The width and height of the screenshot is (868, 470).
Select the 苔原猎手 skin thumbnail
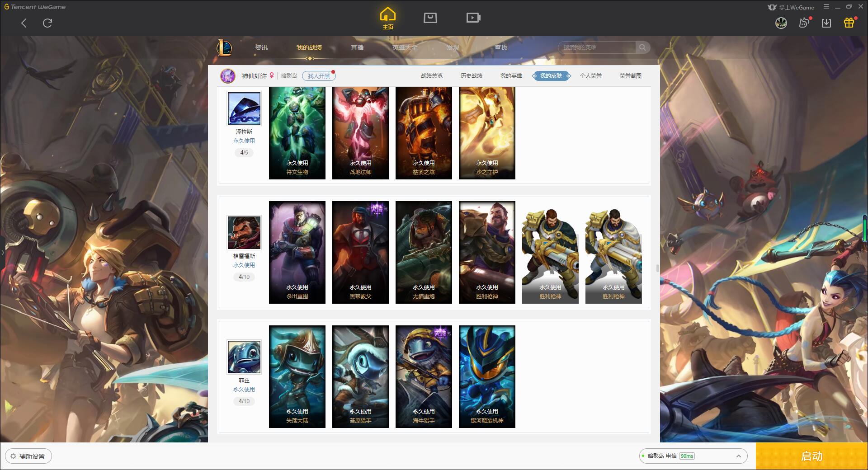pyautogui.click(x=360, y=376)
